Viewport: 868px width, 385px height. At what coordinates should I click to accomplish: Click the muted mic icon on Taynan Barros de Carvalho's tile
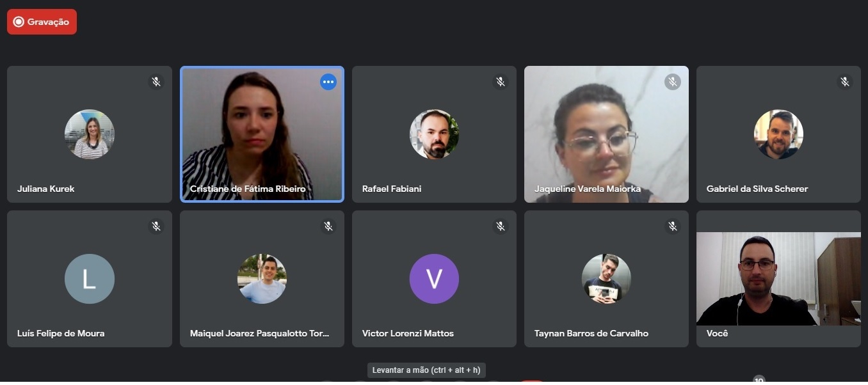(672, 226)
